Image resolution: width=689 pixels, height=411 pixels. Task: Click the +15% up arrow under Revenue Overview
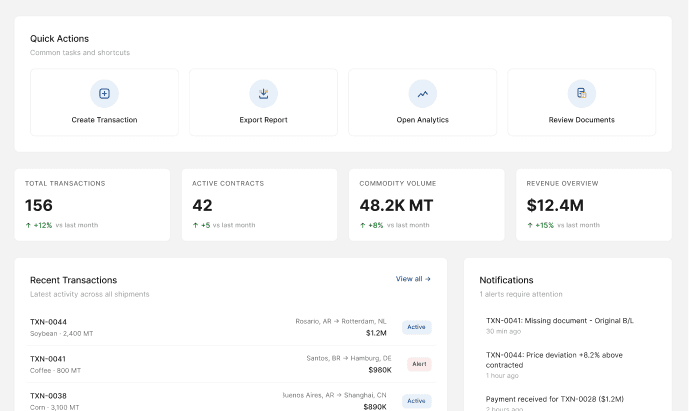(530, 225)
